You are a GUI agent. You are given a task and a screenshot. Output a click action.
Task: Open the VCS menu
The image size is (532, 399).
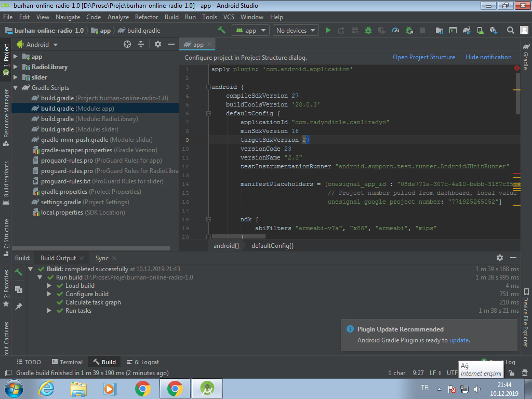229,17
